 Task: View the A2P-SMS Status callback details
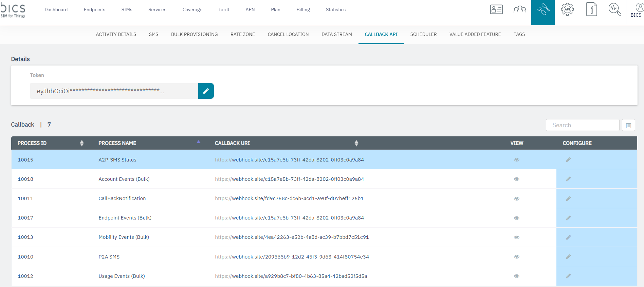[x=516, y=160]
